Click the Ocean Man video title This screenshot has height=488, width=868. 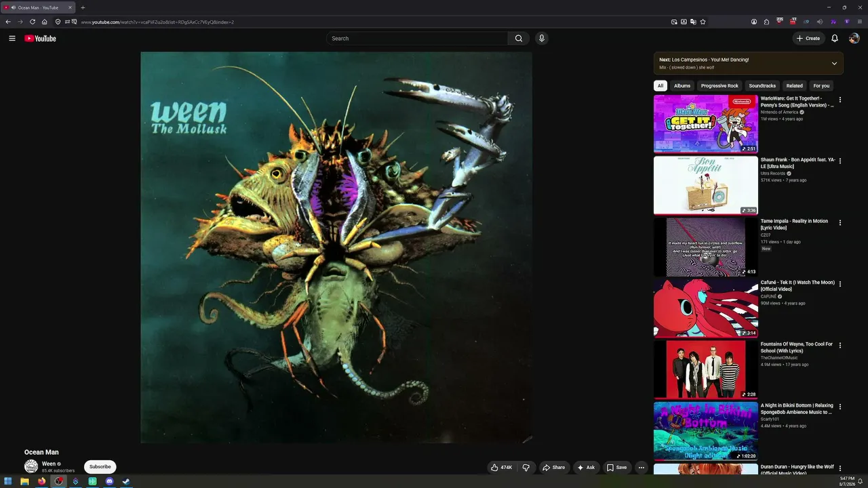point(41,452)
